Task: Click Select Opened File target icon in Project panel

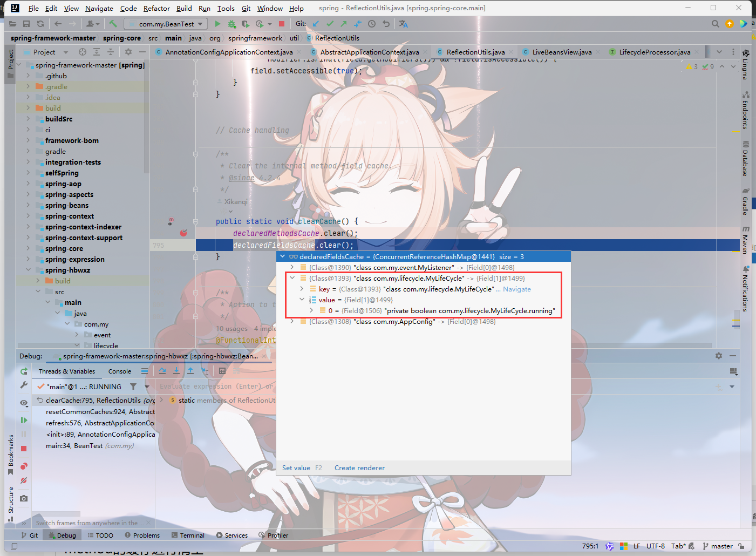Action: tap(83, 52)
